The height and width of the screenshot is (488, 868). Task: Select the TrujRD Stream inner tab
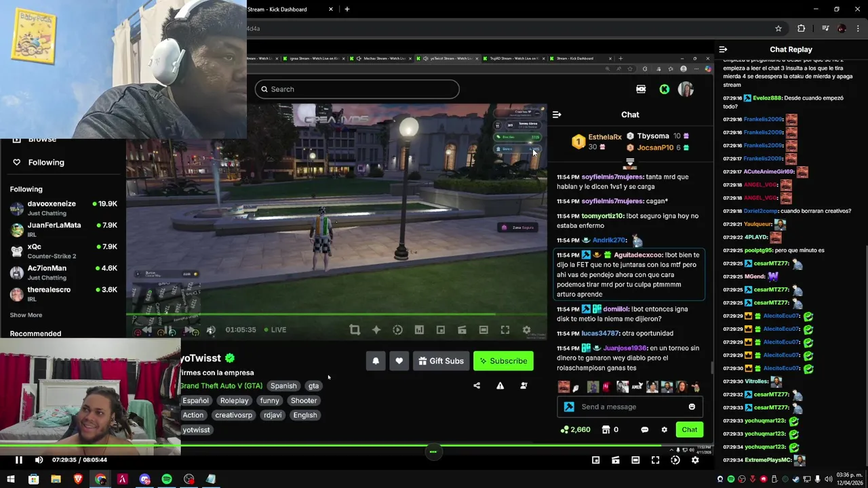pos(513,58)
